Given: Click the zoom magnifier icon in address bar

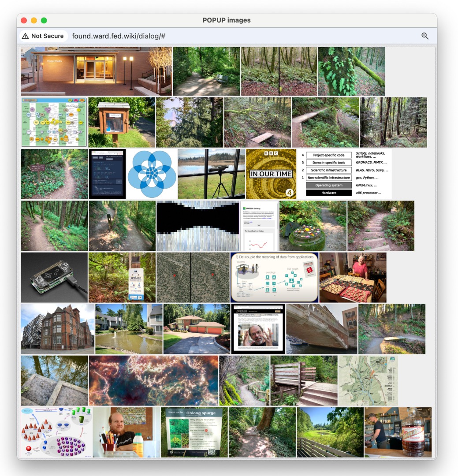Looking at the screenshot, I should (x=424, y=36).
